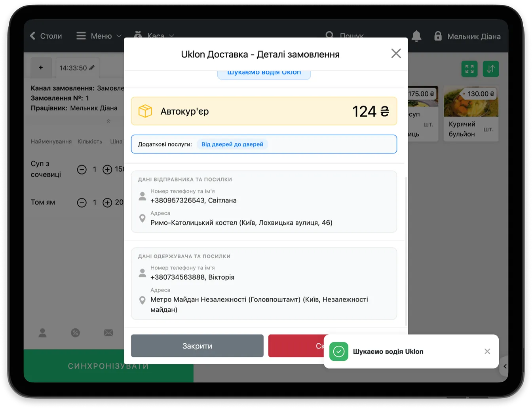Click the discount percent icon

coord(75,333)
